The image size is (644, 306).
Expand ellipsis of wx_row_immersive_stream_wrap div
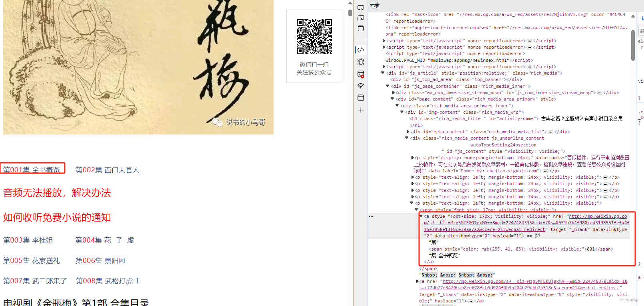(600, 93)
